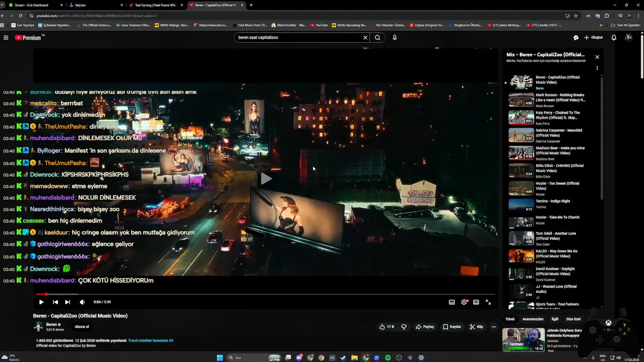
Task: Play the video with play button
Action: click(41, 302)
